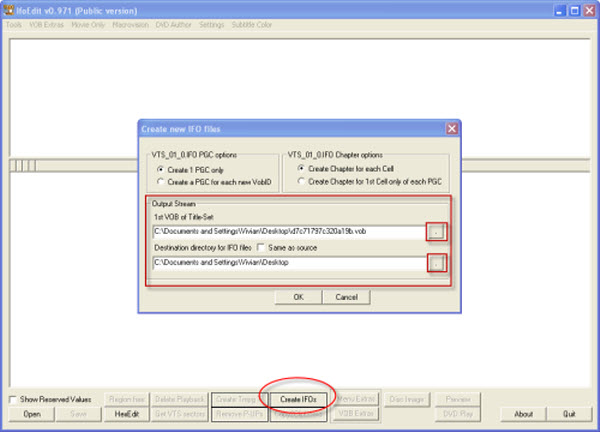Click browse button for IFO destination directory
The image size is (600, 432).
[438, 263]
